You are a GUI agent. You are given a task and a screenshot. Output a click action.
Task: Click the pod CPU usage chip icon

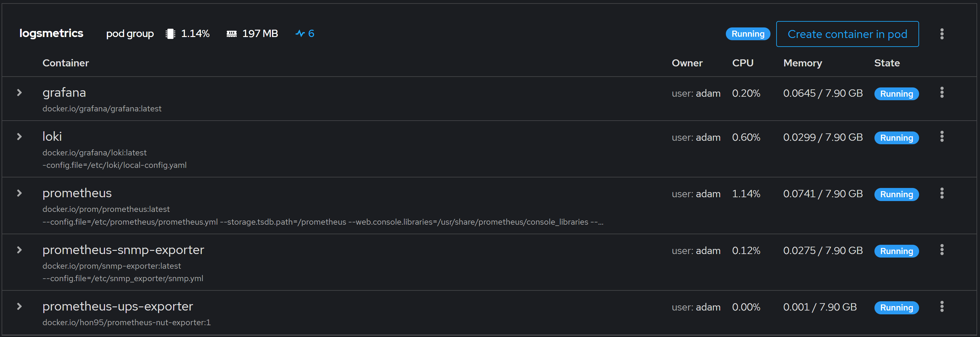(x=170, y=34)
